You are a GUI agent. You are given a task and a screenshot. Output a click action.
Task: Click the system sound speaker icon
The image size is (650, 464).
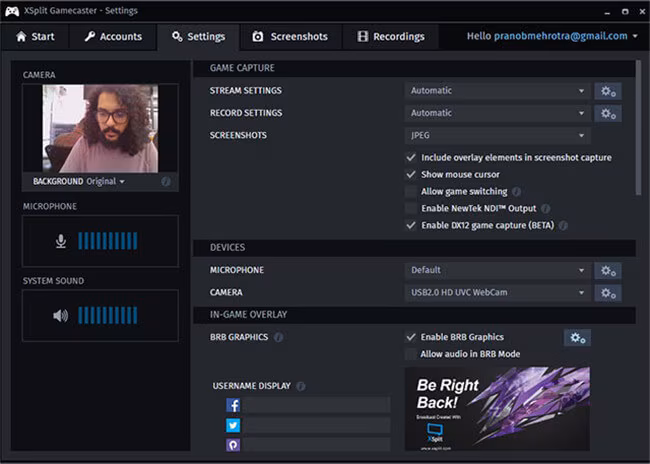tap(61, 316)
